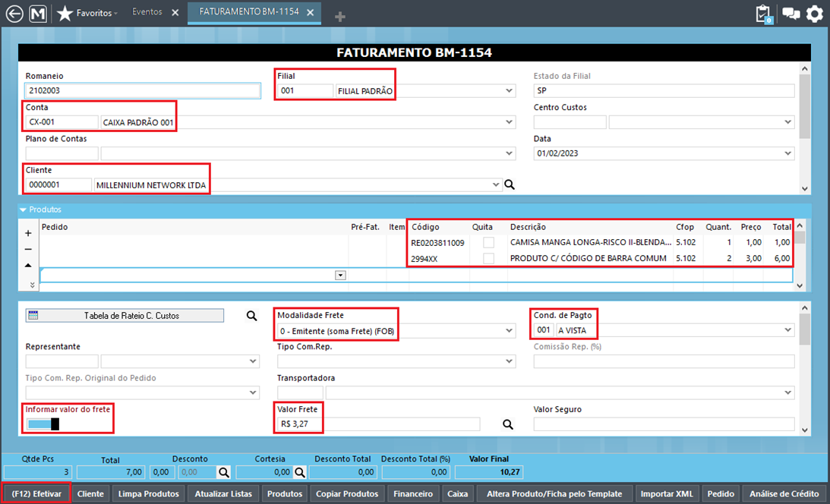Open the Cliente dropdown arrow

tap(495, 184)
